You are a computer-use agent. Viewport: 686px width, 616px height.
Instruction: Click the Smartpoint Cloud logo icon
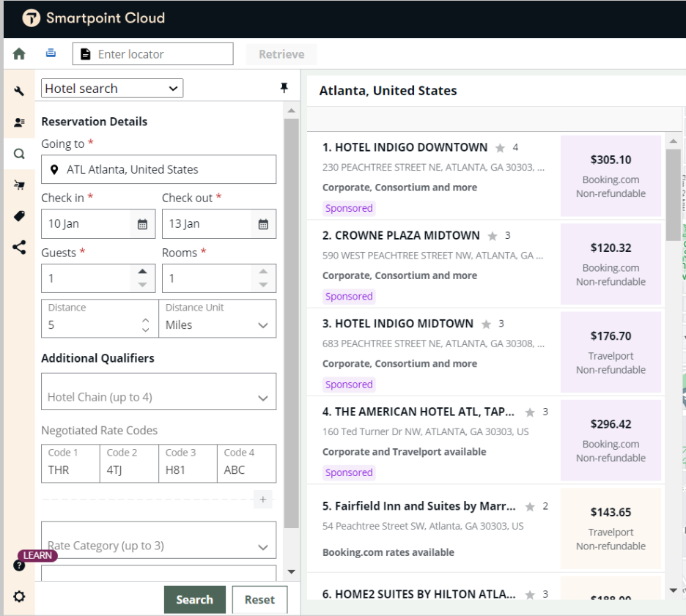(x=31, y=18)
